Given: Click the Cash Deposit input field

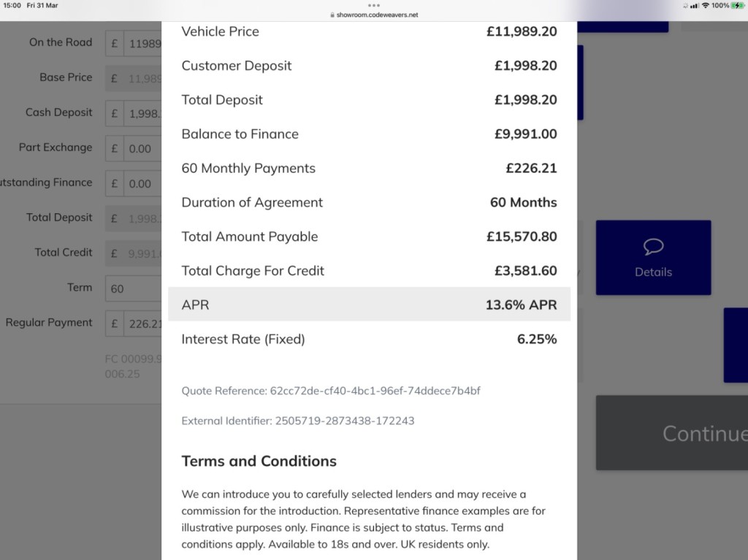Looking at the screenshot, I should coord(144,113).
